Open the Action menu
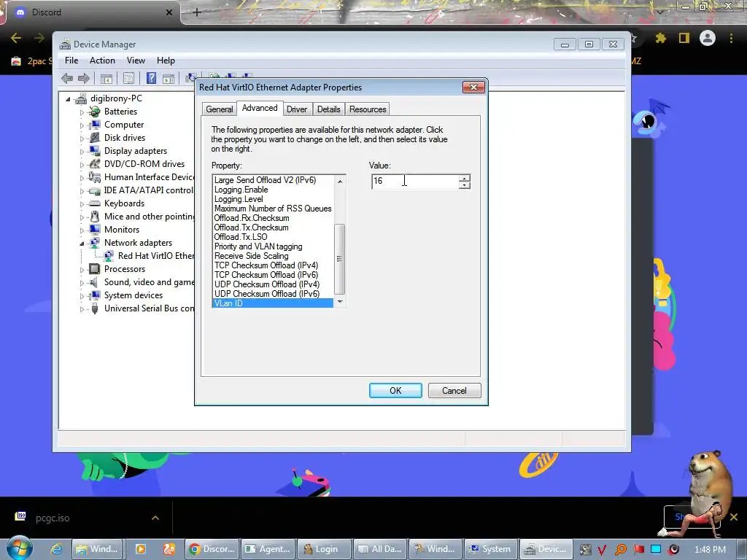Screen dimensions: 747x560 102,61
